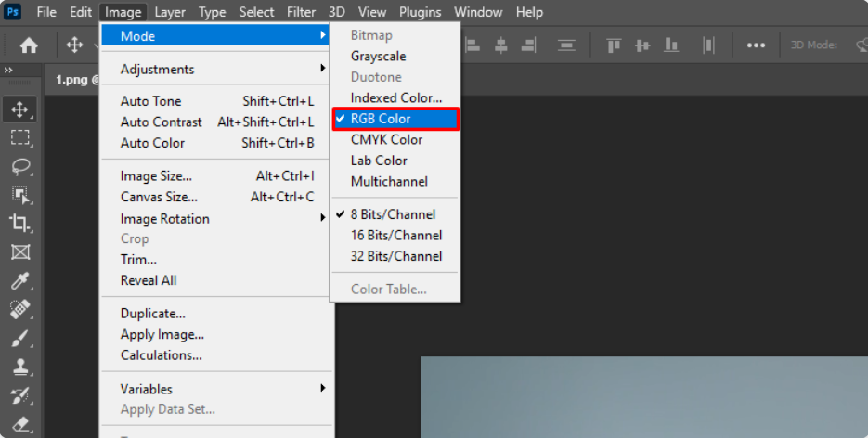Apply Auto Tone
The width and height of the screenshot is (868, 438).
(216, 101)
